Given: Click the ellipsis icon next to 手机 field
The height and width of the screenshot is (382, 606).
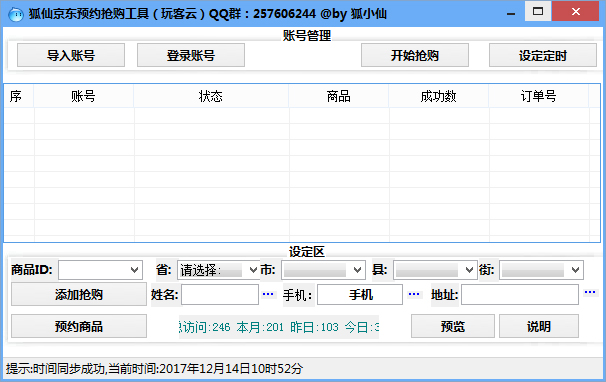Looking at the screenshot, I should (x=414, y=294).
